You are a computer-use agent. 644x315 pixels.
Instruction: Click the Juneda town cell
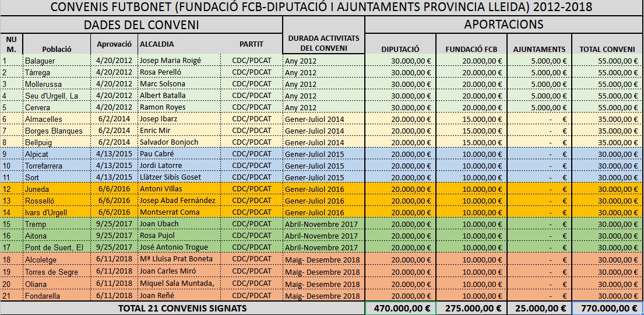56,189
